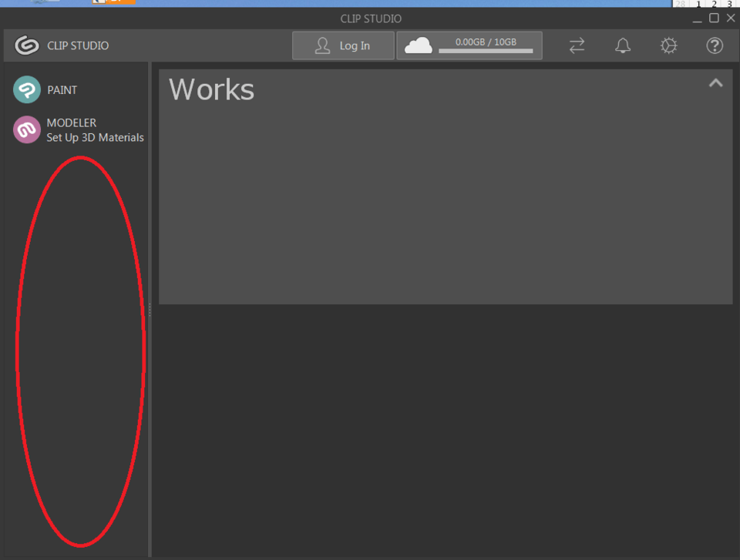Collapse the Works section chevron

coord(715,83)
